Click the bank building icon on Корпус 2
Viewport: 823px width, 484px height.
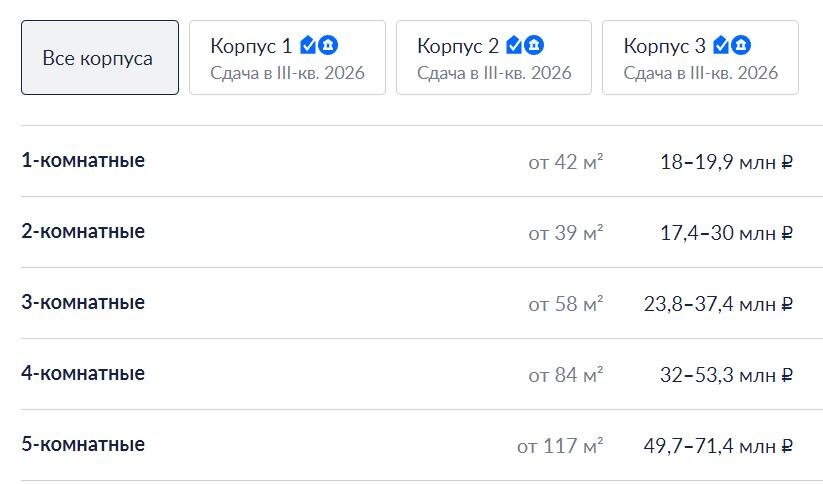(x=534, y=45)
